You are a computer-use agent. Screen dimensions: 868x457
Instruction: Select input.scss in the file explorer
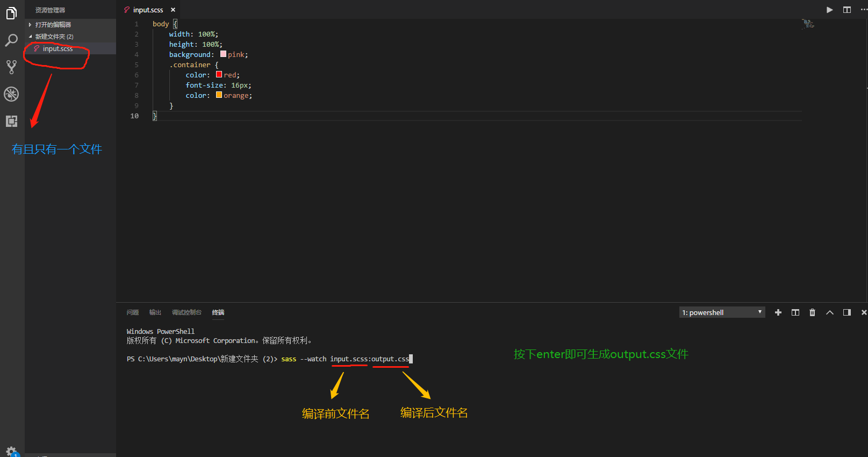pos(58,49)
